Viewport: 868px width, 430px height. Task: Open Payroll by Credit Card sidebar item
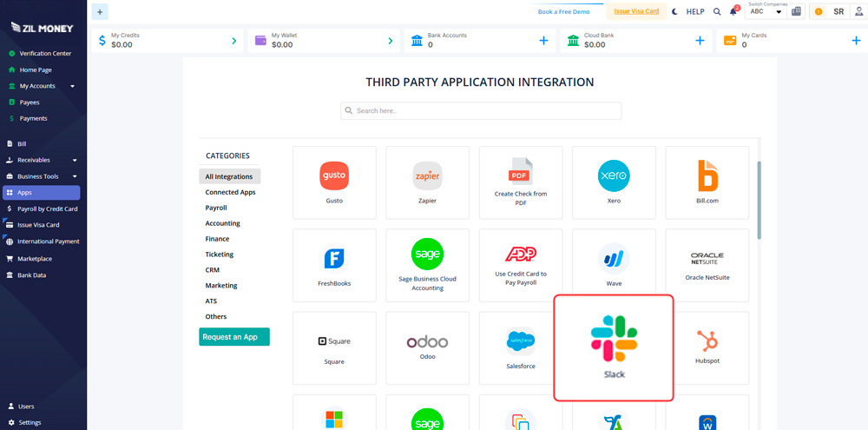point(43,208)
